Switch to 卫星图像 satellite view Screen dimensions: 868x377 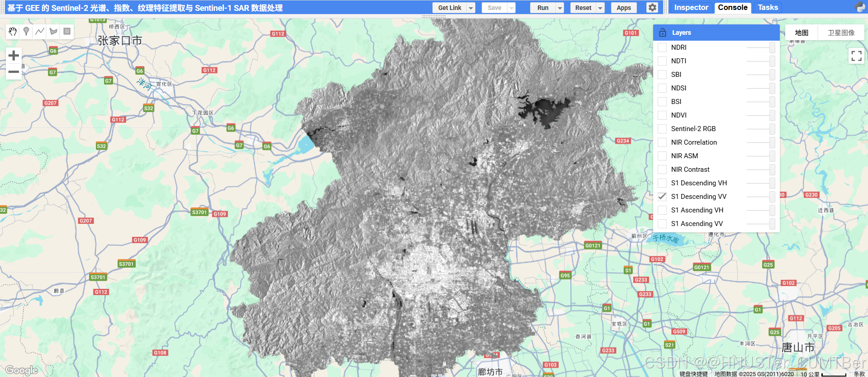841,33
